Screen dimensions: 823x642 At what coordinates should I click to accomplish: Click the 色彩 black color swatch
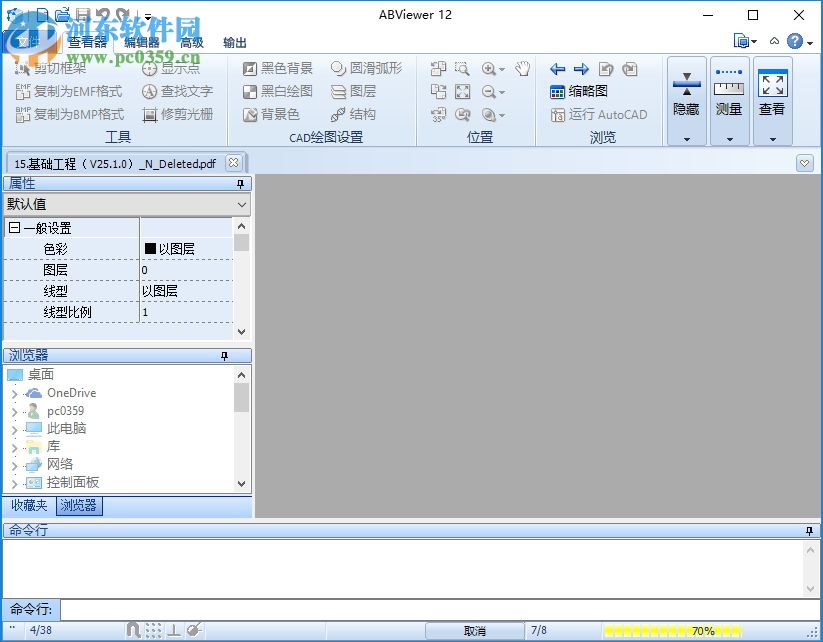coord(149,248)
